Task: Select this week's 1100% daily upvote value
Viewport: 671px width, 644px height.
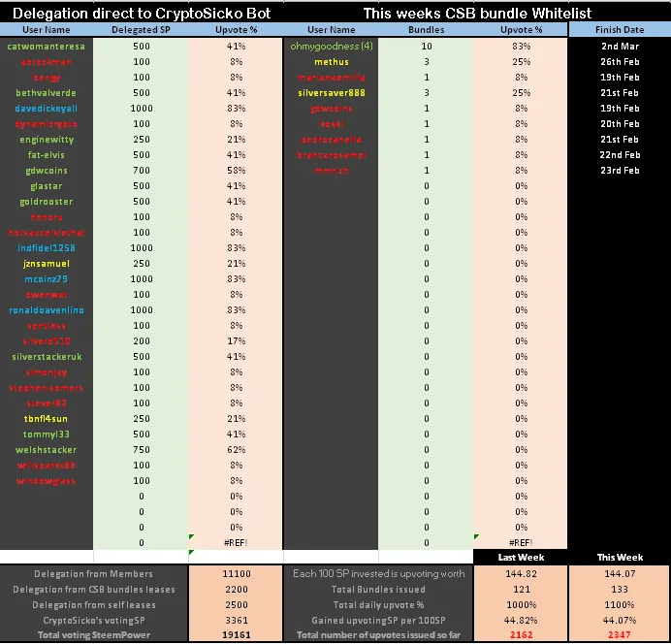Action: click(x=620, y=604)
